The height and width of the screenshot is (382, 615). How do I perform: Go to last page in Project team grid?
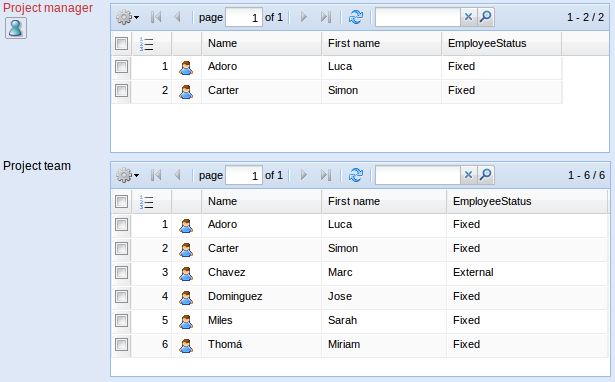click(326, 175)
